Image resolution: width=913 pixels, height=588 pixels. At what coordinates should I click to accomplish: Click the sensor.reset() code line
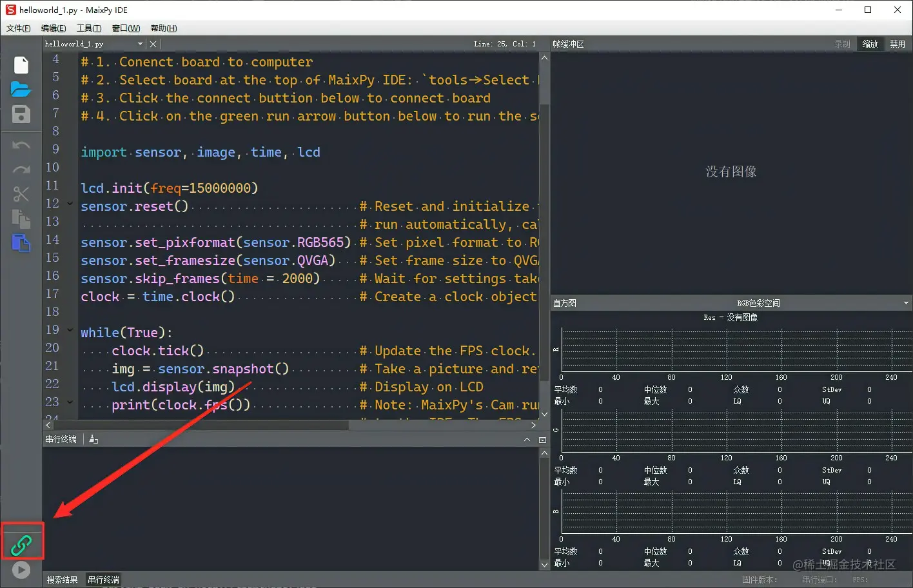[135, 206]
